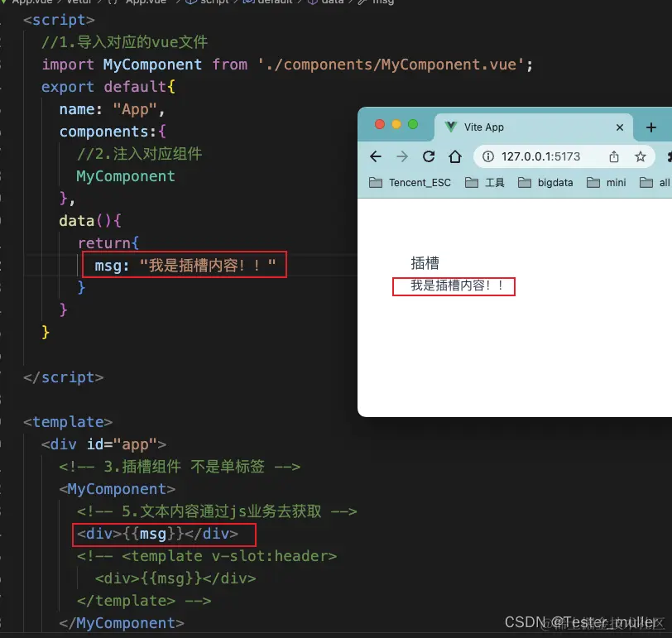The image size is (672, 638).
Task: Open the share icon next to the address bar
Action: click(614, 156)
